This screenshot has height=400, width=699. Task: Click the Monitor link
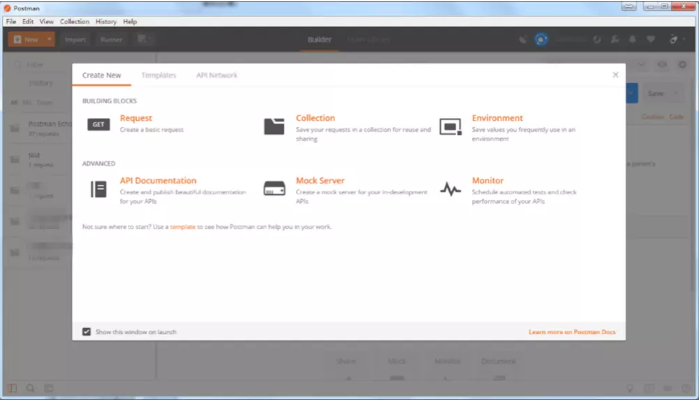tap(488, 180)
